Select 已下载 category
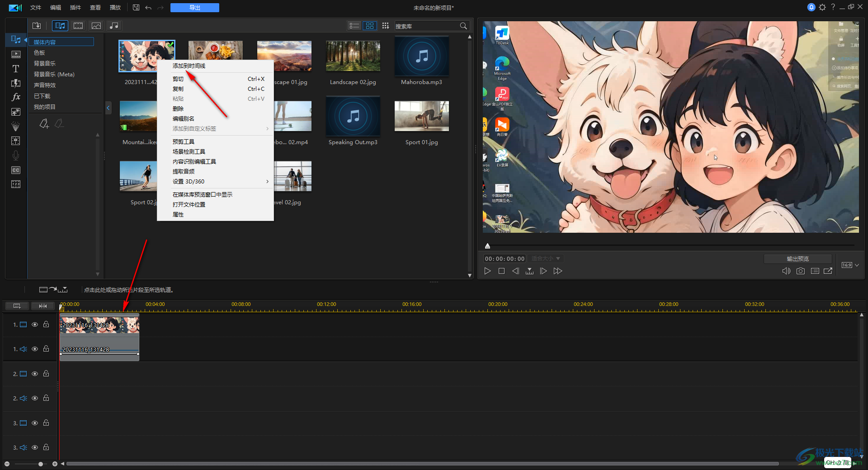868x470 pixels. 42,96
